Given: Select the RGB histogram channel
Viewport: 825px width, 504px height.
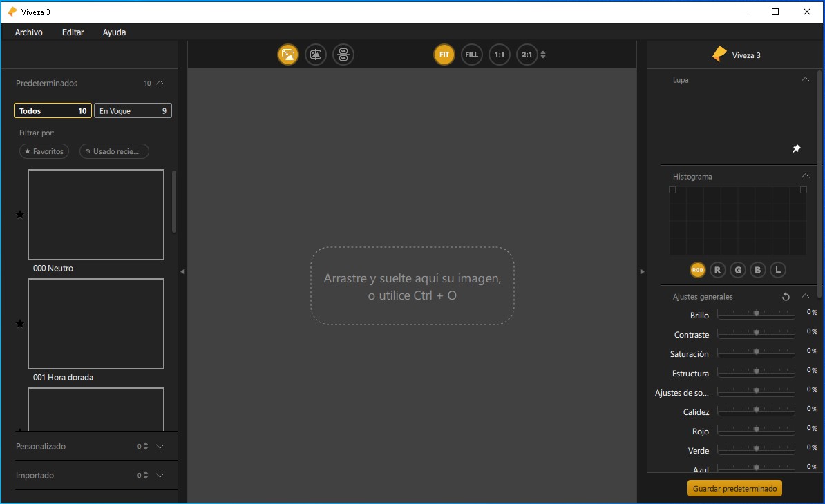Looking at the screenshot, I should point(697,270).
